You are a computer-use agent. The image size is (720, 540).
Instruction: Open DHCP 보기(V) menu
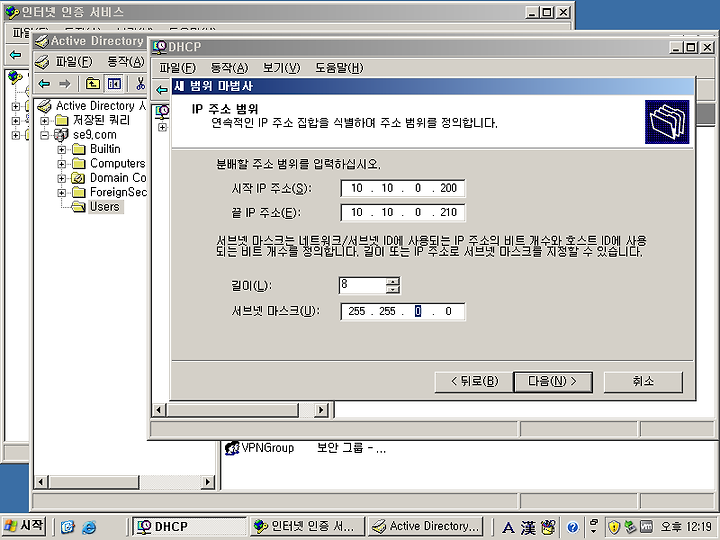click(x=281, y=68)
